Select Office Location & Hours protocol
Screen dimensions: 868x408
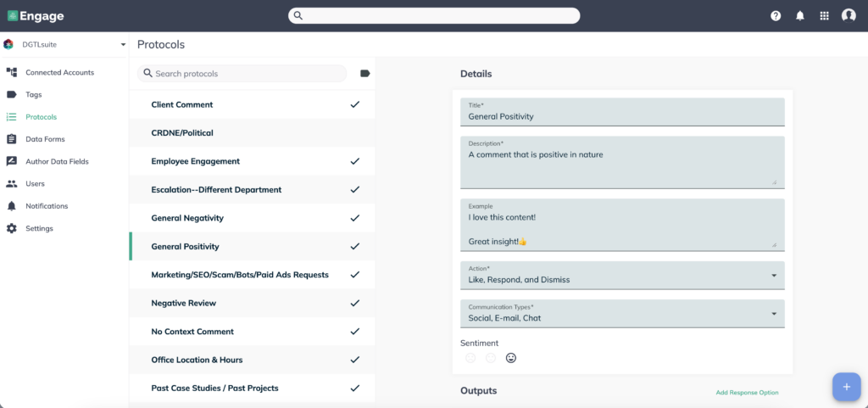[x=252, y=360]
